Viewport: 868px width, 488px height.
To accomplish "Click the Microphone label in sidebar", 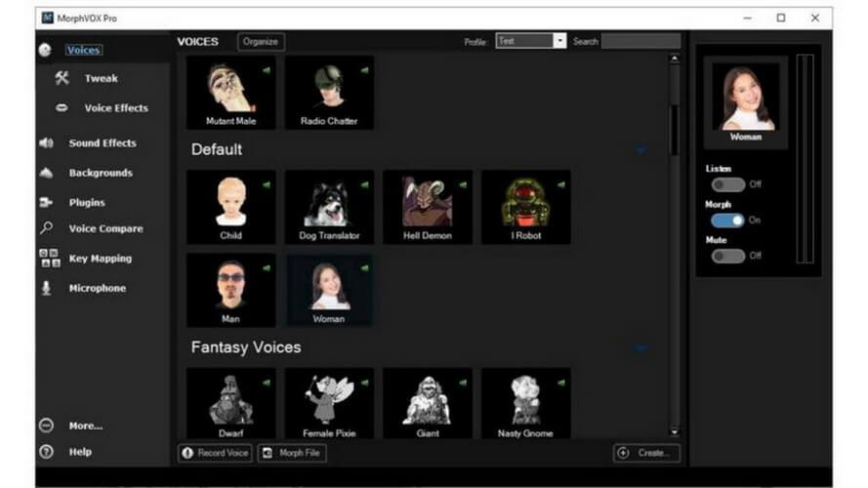I will [98, 288].
